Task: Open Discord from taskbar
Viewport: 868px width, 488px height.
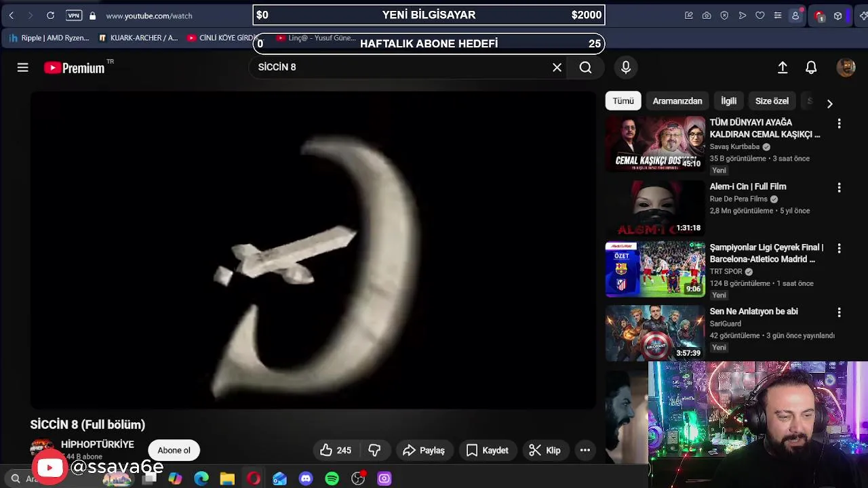Action: pyautogui.click(x=306, y=479)
